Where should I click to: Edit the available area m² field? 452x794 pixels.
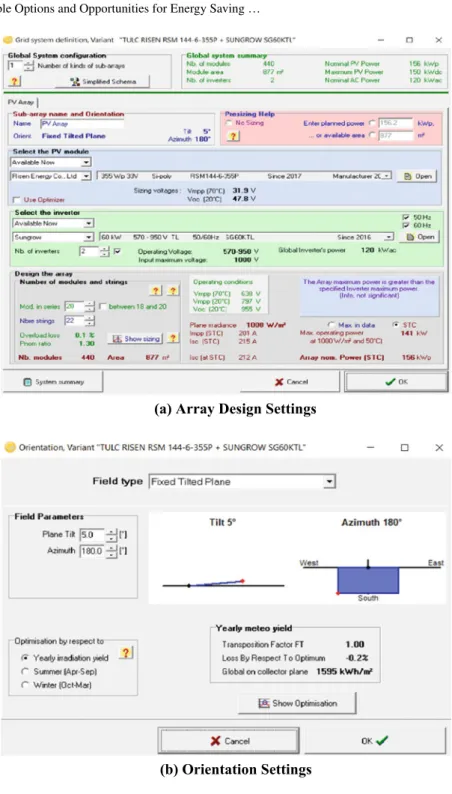396,135
